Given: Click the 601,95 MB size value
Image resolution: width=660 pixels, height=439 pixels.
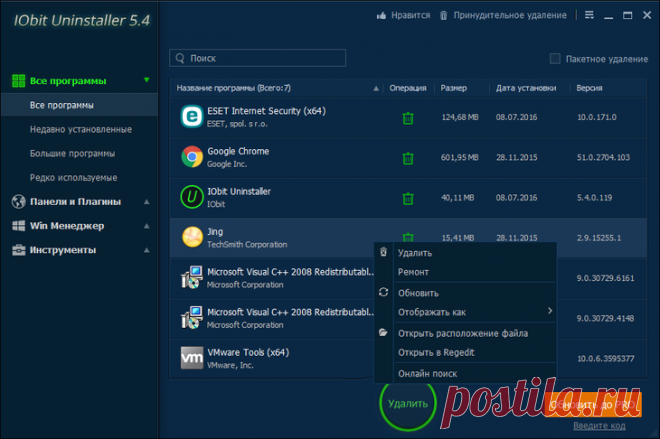Looking at the screenshot, I should click(x=459, y=157).
